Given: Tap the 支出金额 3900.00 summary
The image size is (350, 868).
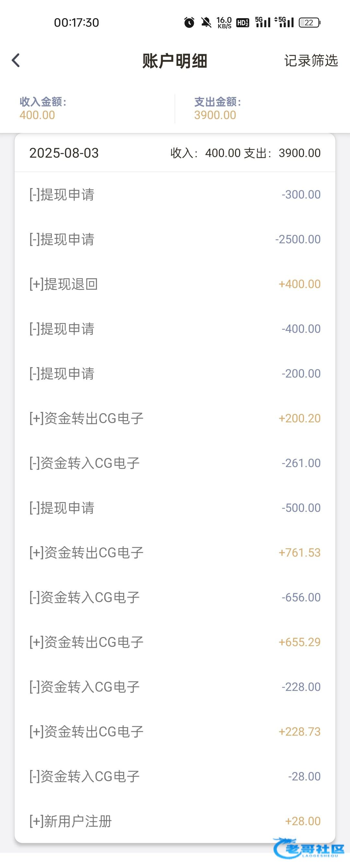Looking at the screenshot, I should pos(217,108).
